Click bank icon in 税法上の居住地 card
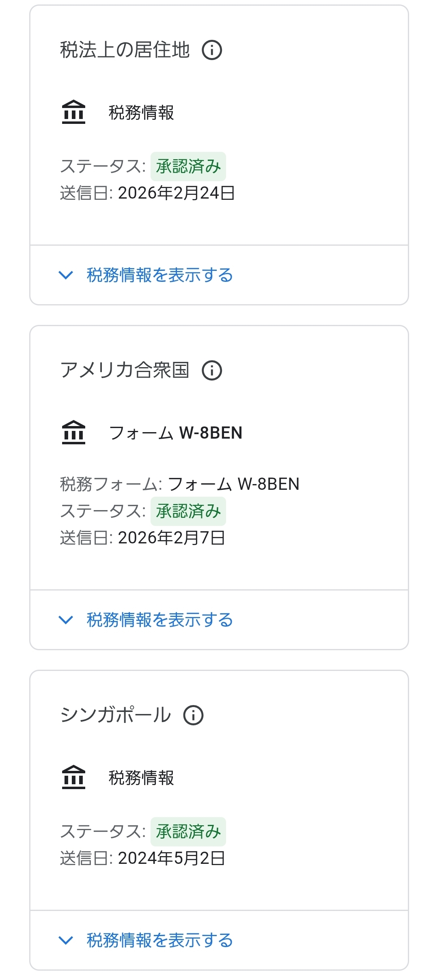The image size is (431, 980). tap(73, 112)
